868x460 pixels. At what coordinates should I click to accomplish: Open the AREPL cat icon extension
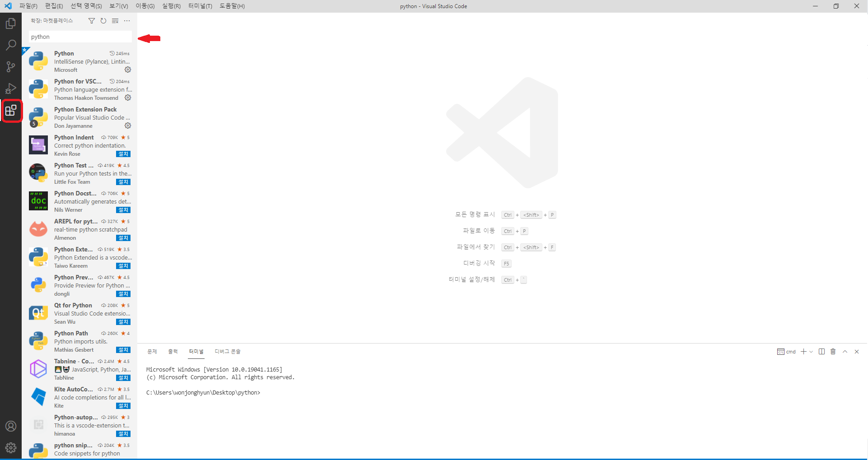pos(38,229)
